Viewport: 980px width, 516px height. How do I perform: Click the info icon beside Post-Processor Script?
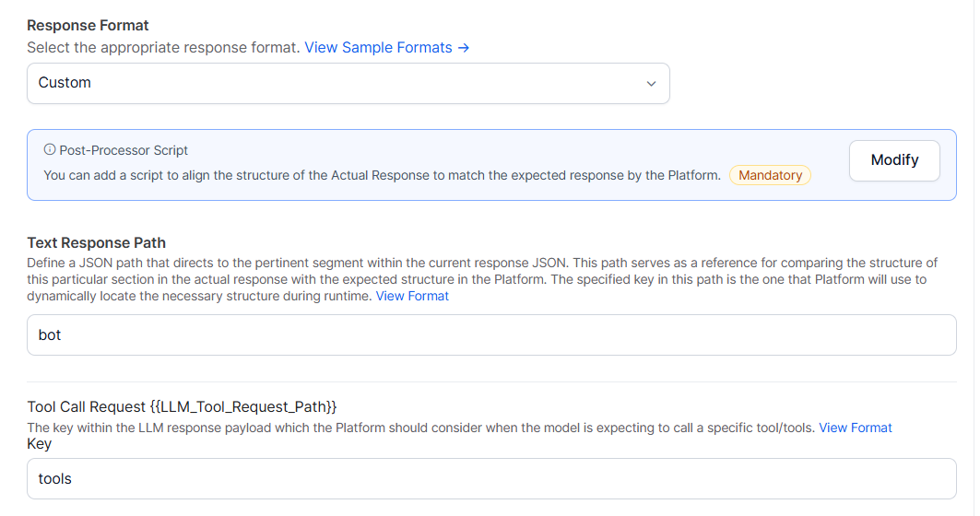[50, 149]
